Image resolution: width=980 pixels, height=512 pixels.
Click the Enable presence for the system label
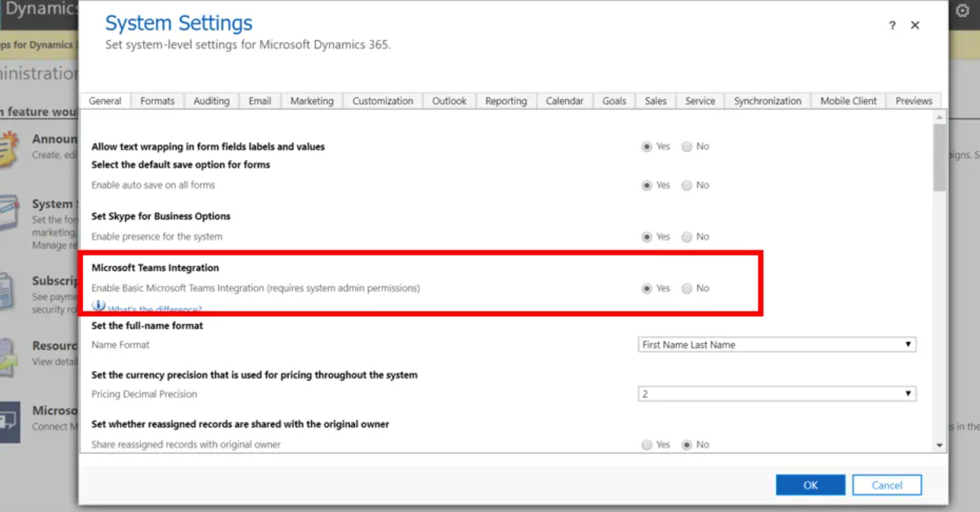coord(157,237)
